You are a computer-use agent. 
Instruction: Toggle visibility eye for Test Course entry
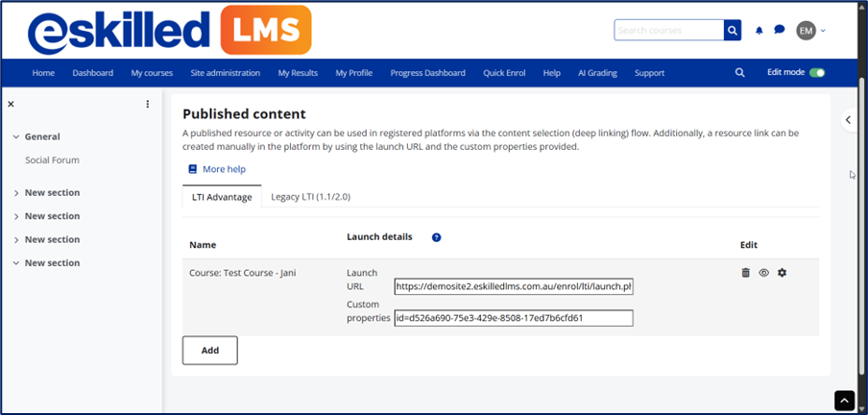[764, 273]
